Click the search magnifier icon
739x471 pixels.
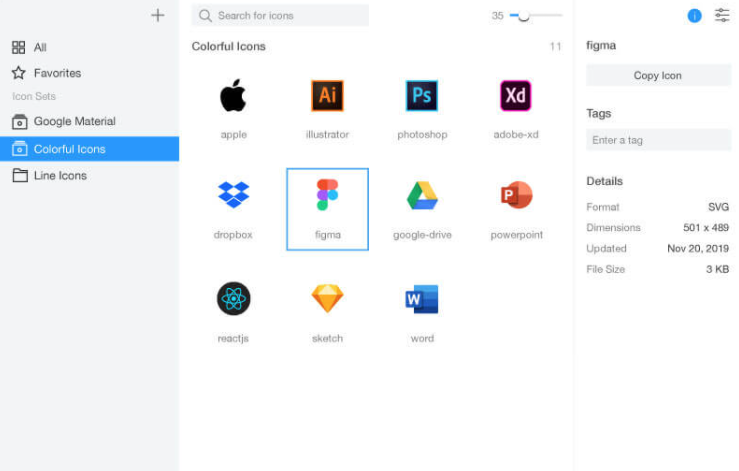[x=205, y=16]
